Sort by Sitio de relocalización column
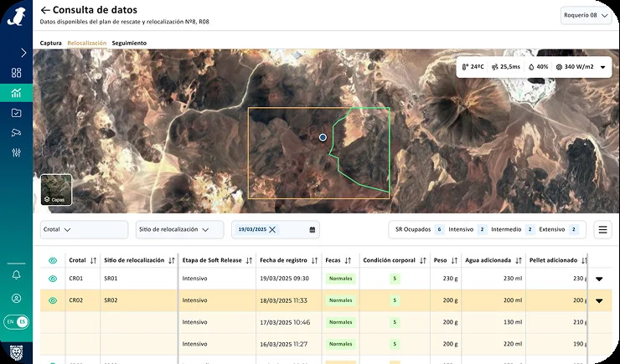This screenshot has width=620, height=364. pyautogui.click(x=171, y=260)
